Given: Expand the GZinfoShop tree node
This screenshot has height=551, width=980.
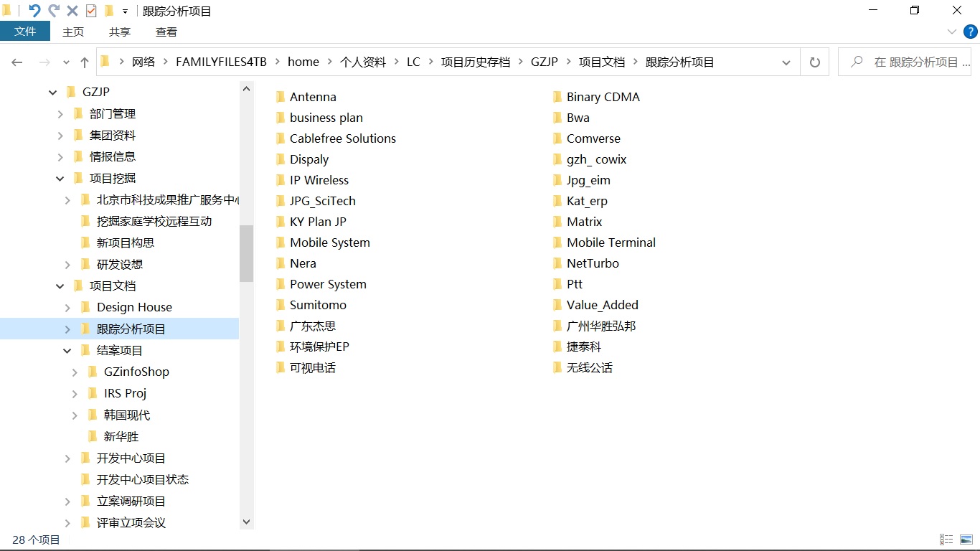Looking at the screenshot, I should click(75, 372).
